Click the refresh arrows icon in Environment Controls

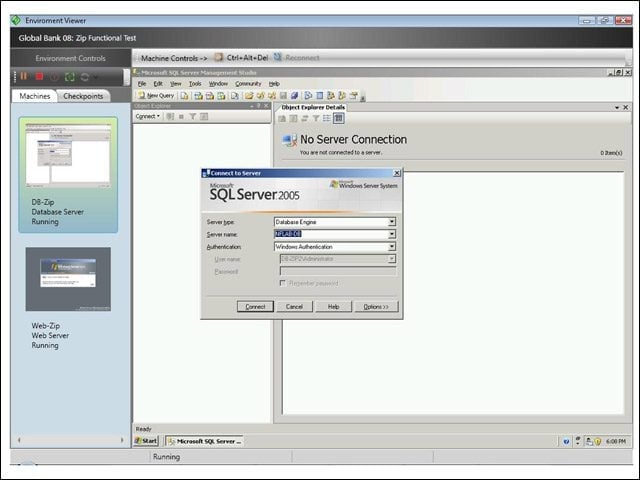coord(85,77)
